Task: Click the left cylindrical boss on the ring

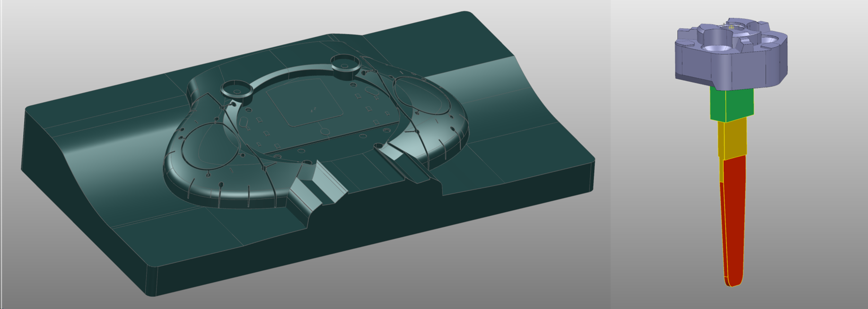Action: pyautogui.click(x=236, y=89)
